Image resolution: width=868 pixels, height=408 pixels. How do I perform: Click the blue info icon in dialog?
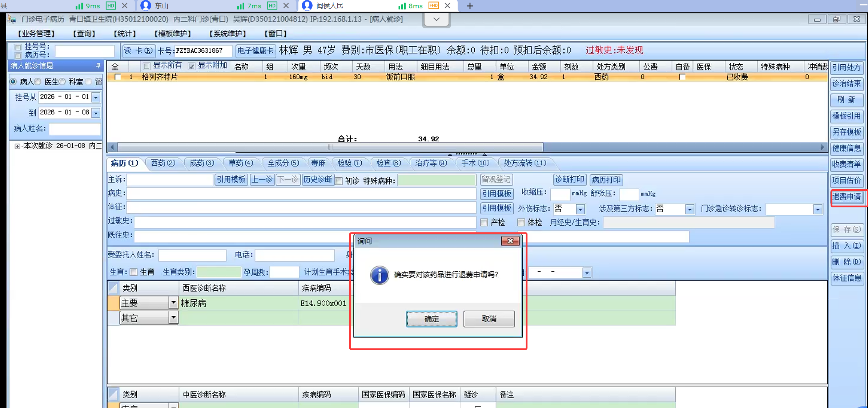click(379, 275)
